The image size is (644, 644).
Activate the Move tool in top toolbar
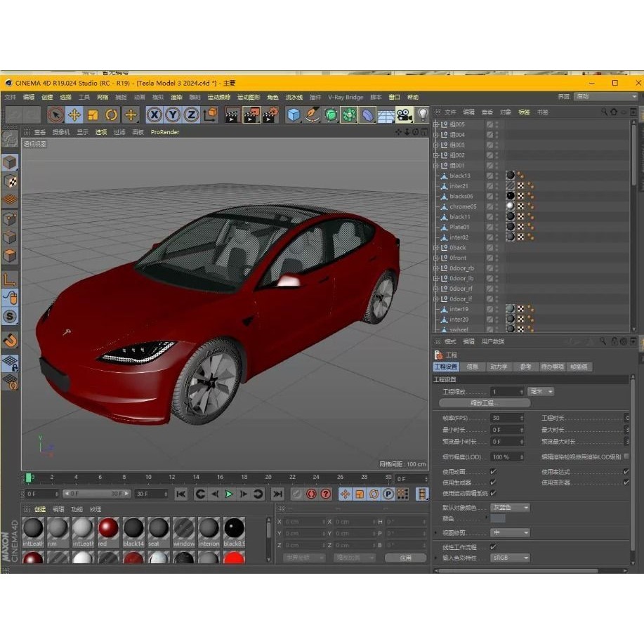74,115
